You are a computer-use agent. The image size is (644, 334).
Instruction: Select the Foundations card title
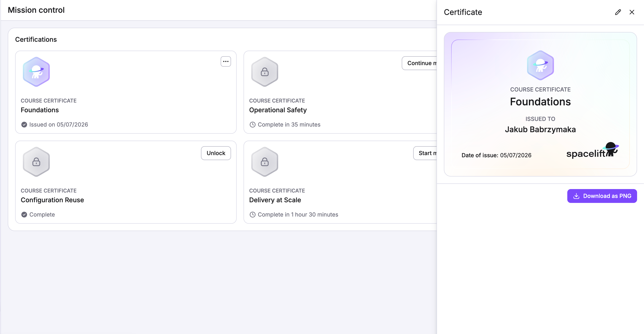(40, 110)
